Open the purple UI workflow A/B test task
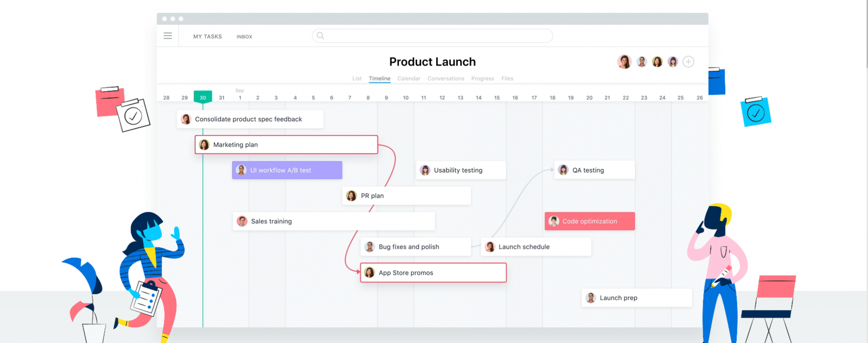 pyautogui.click(x=287, y=170)
